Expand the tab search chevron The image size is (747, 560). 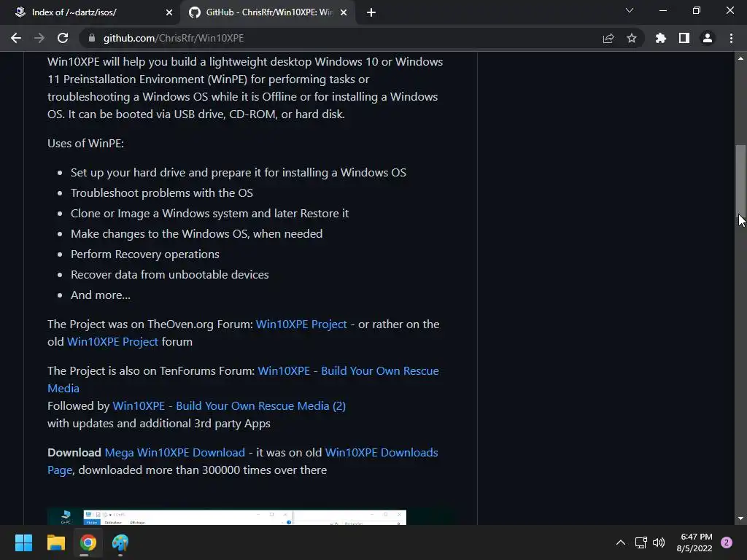630,10
